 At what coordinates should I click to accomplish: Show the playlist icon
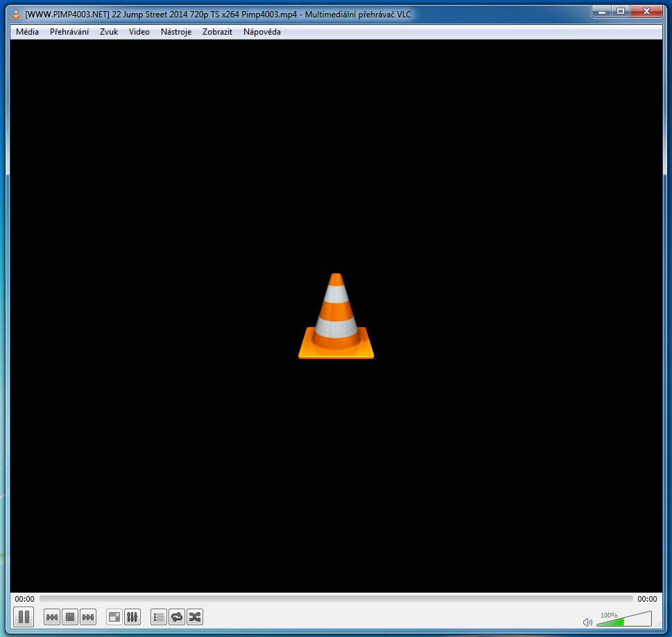[159, 618]
